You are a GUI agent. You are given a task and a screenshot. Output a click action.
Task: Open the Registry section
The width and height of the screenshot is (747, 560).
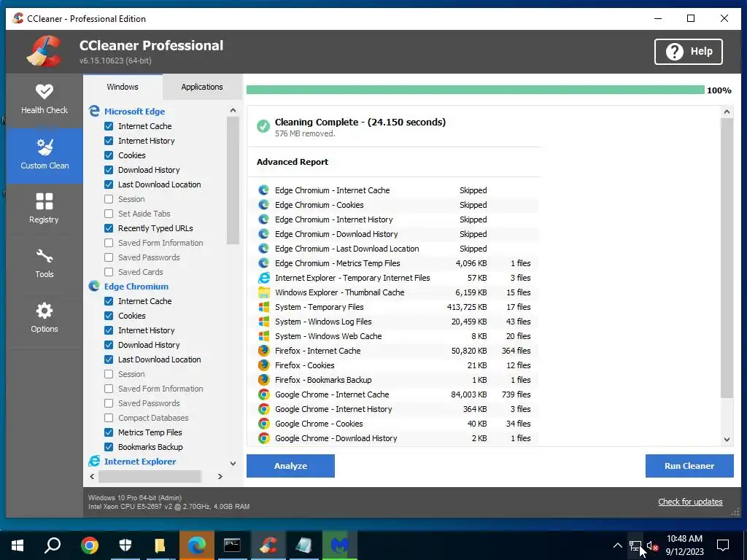point(44,209)
